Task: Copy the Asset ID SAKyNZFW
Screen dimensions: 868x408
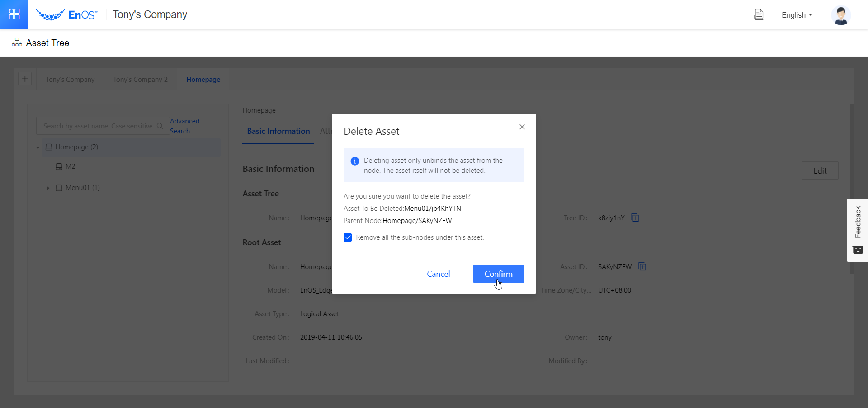Action: tap(642, 267)
